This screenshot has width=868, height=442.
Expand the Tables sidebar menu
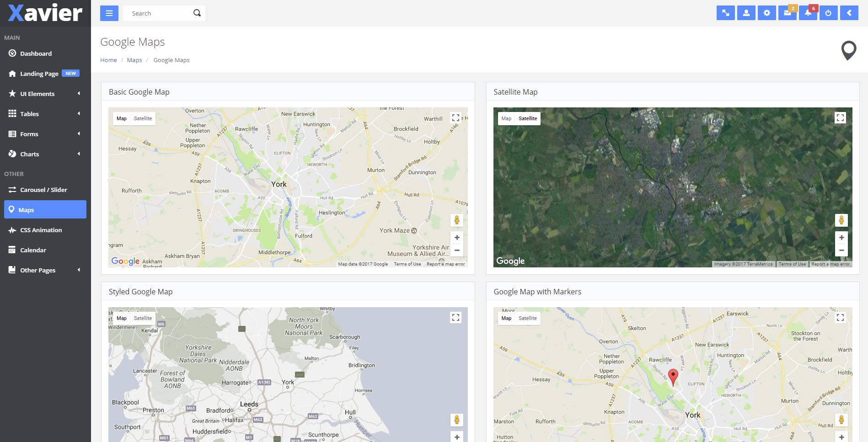[45, 114]
